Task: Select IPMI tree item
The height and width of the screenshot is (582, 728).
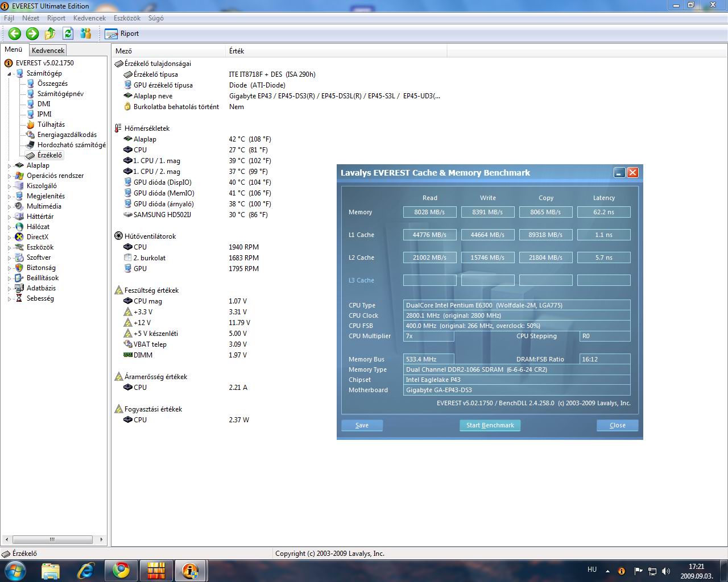Action: tap(44, 114)
